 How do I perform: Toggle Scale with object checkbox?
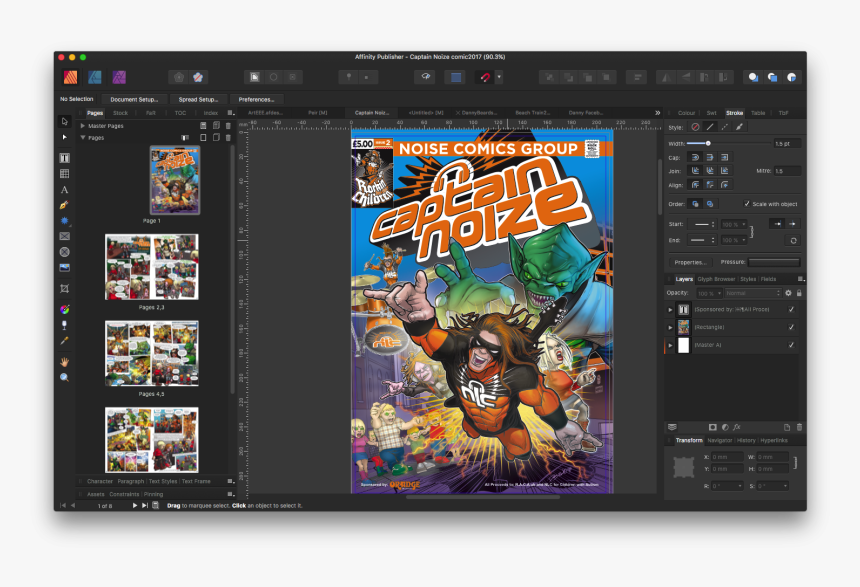coord(746,204)
